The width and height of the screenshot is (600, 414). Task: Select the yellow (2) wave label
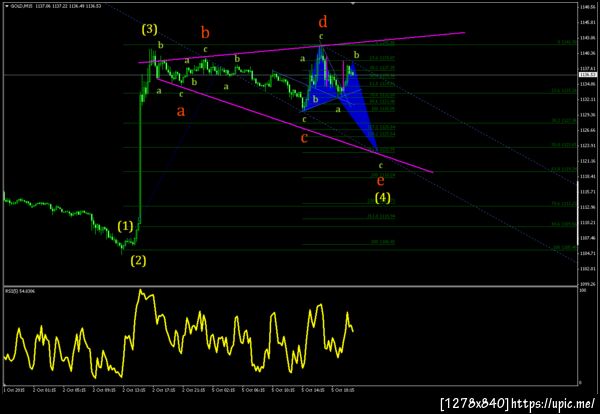point(138,261)
